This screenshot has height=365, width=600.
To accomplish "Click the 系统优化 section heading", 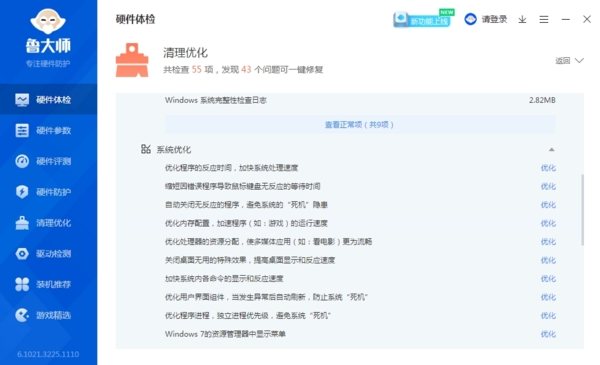I will click(174, 149).
